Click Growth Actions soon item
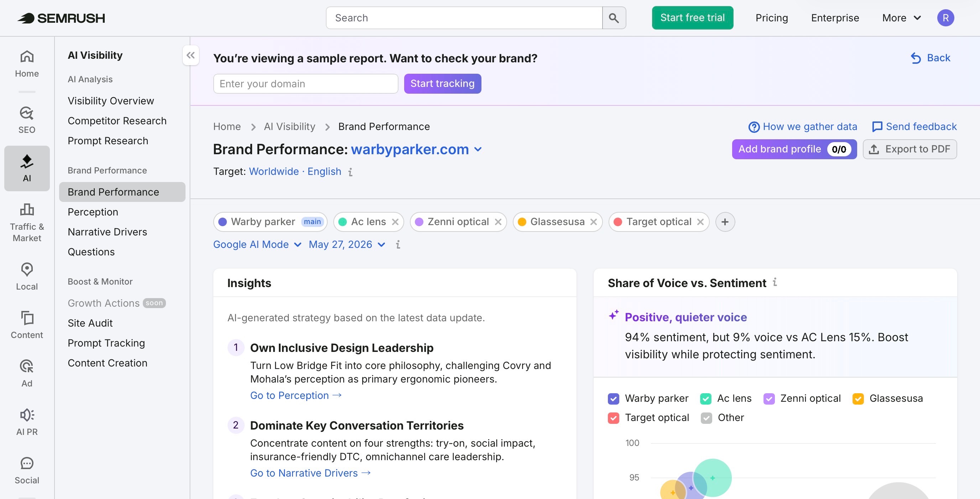Image resolution: width=980 pixels, height=499 pixels. click(x=116, y=303)
